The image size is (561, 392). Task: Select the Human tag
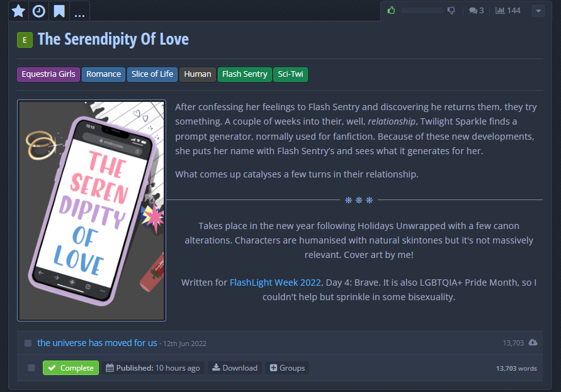[198, 74]
